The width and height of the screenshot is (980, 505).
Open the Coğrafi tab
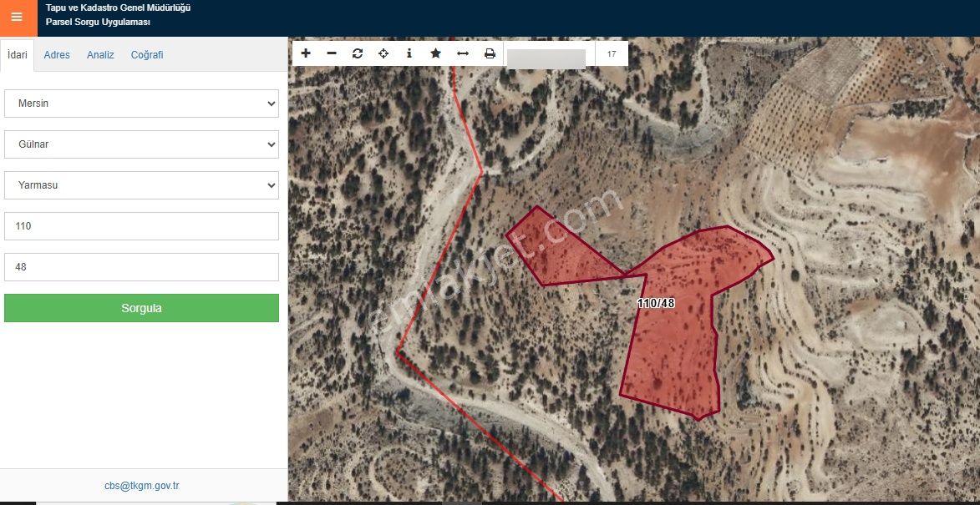[147, 55]
